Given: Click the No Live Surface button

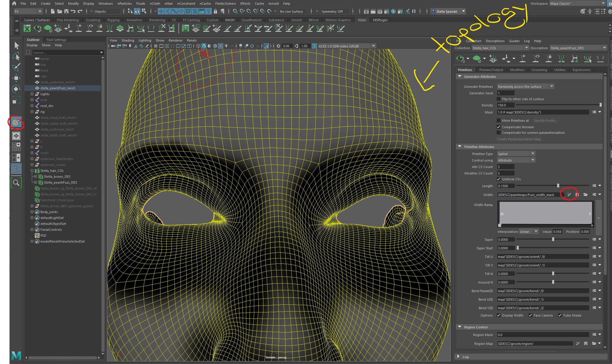Looking at the screenshot, I should (292, 11).
